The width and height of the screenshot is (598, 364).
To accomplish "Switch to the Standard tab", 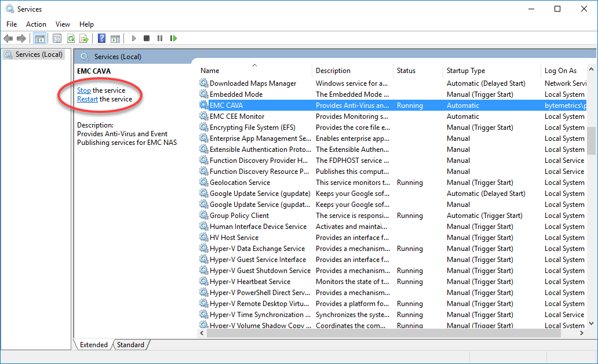I will (130, 344).
